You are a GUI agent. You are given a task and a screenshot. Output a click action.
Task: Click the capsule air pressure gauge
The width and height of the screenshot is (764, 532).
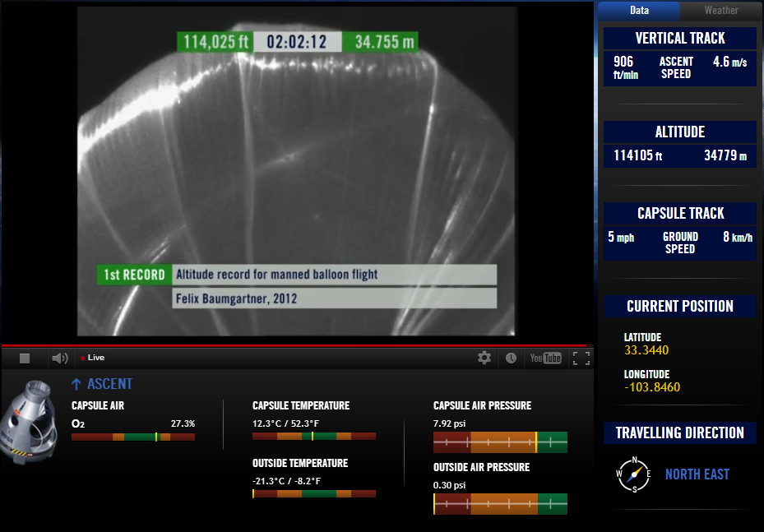(500, 442)
